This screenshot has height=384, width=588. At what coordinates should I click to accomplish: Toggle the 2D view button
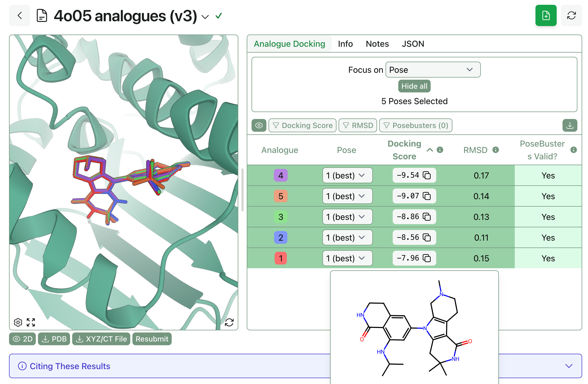click(x=23, y=339)
